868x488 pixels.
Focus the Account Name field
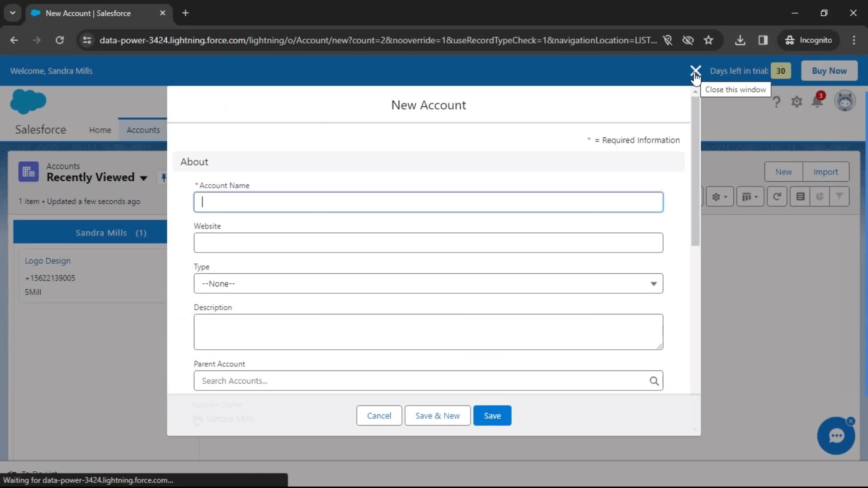(428, 202)
